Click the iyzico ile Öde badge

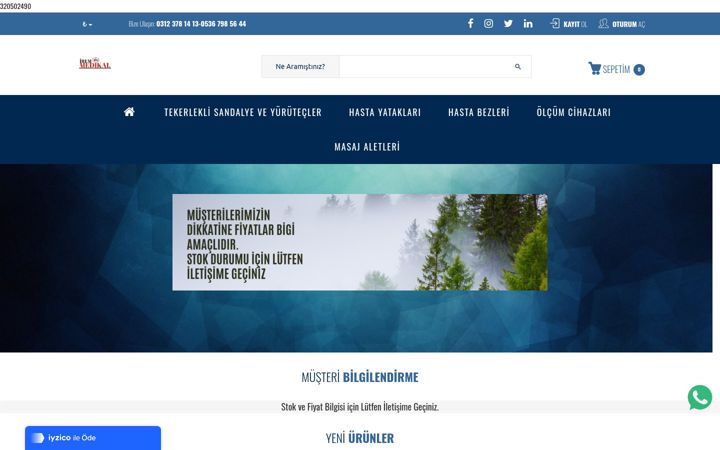pos(93,438)
